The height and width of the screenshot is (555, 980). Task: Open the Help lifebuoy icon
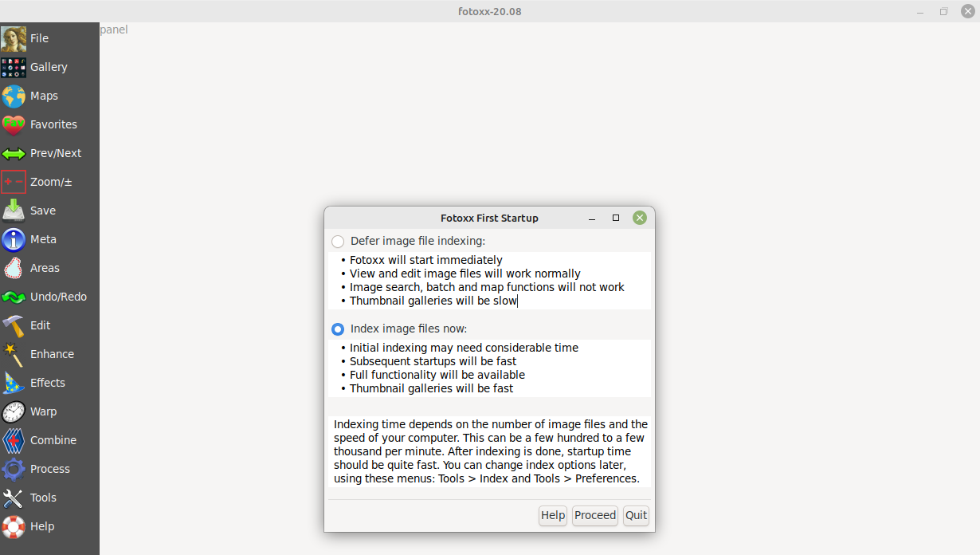point(14,526)
